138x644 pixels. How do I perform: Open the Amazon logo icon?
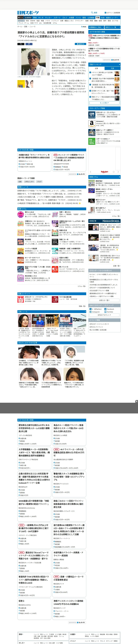(92, 124)
